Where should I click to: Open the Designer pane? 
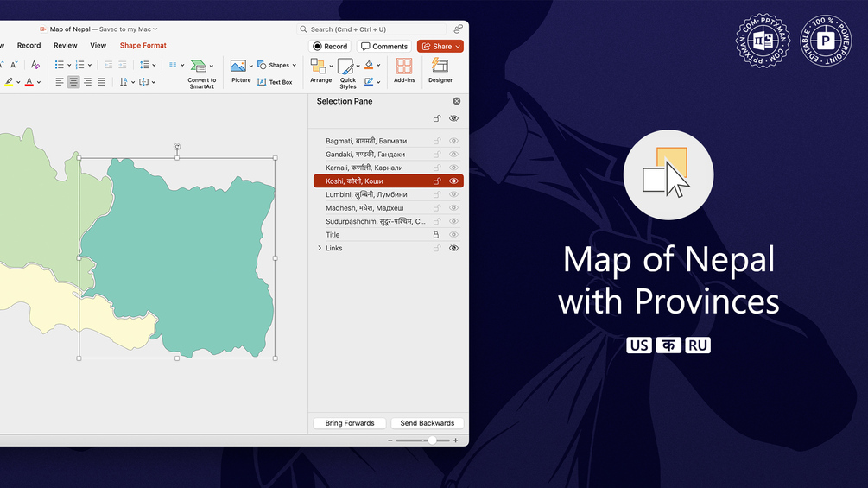coord(440,70)
